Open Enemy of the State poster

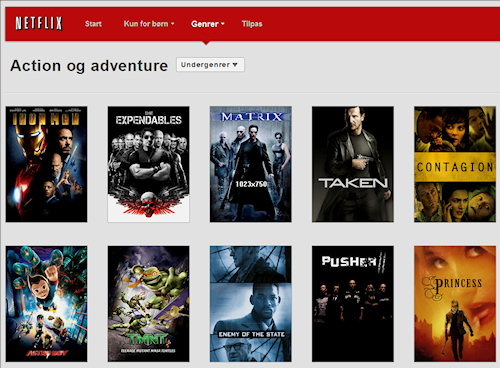pyautogui.click(x=250, y=304)
